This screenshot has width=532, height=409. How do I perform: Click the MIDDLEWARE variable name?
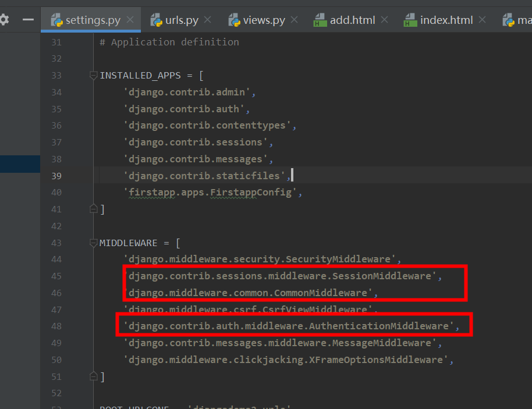coord(128,243)
